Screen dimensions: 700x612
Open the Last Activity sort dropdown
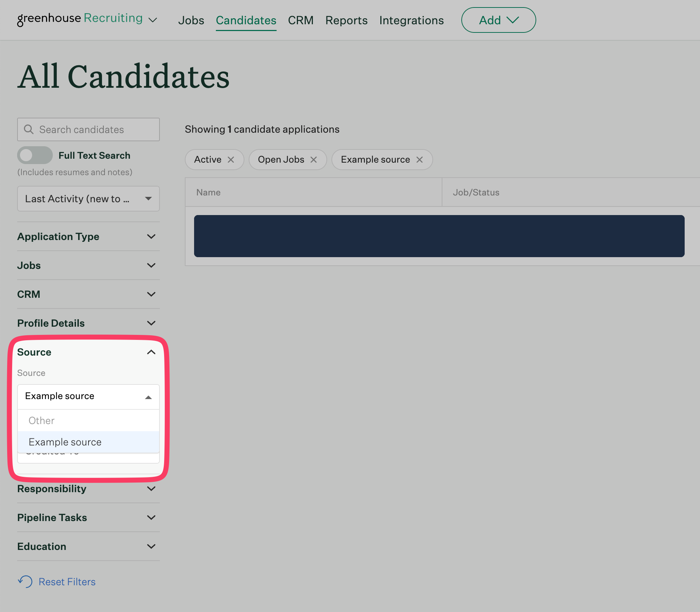point(88,199)
